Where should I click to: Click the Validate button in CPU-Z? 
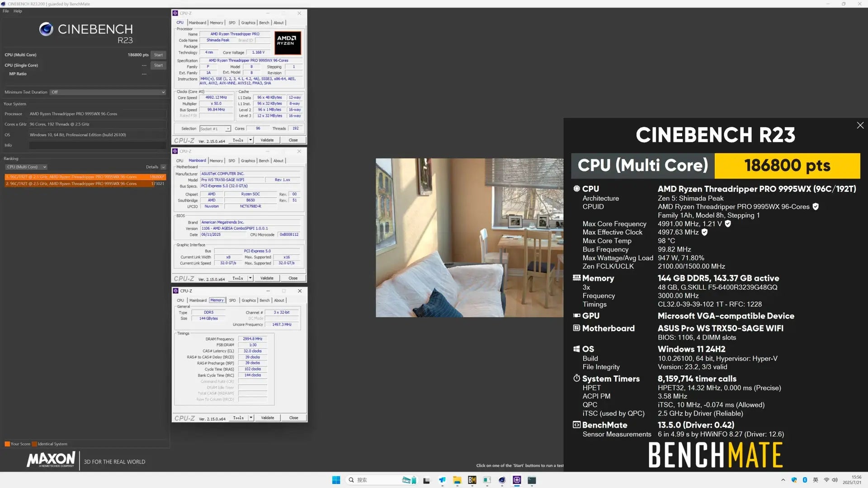(266, 140)
